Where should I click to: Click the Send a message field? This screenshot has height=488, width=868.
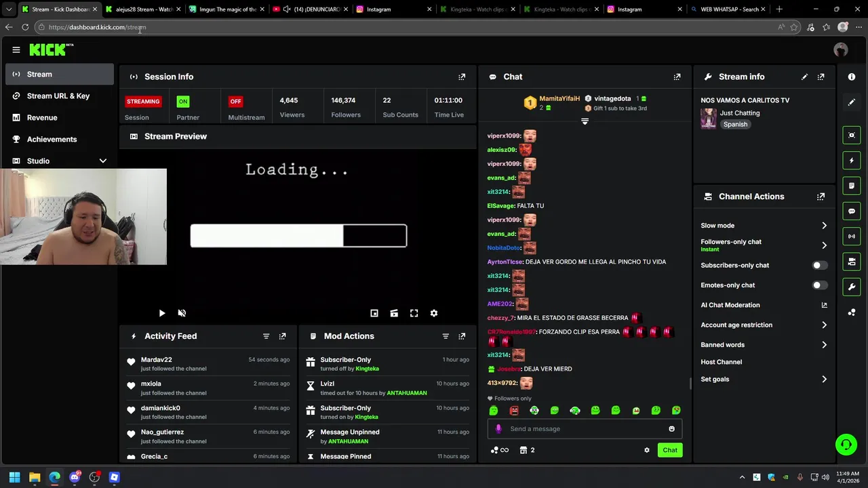pyautogui.click(x=585, y=428)
